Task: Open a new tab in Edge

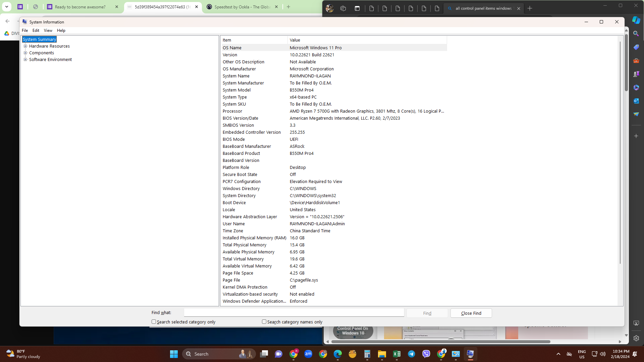Action: [x=530, y=8]
